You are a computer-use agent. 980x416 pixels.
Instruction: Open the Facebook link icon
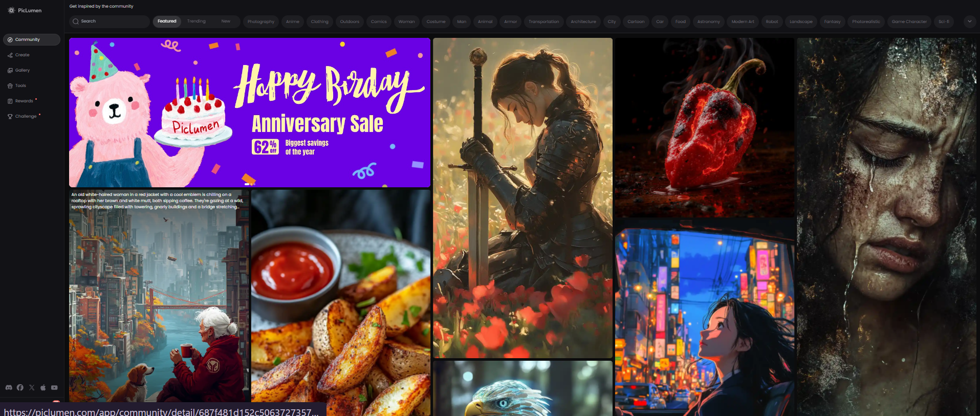(20, 388)
